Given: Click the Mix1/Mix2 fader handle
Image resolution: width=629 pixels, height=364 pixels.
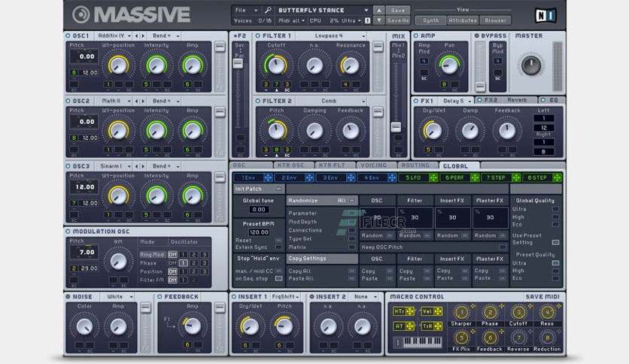Looking at the screenshot, I should coord(396,127).
